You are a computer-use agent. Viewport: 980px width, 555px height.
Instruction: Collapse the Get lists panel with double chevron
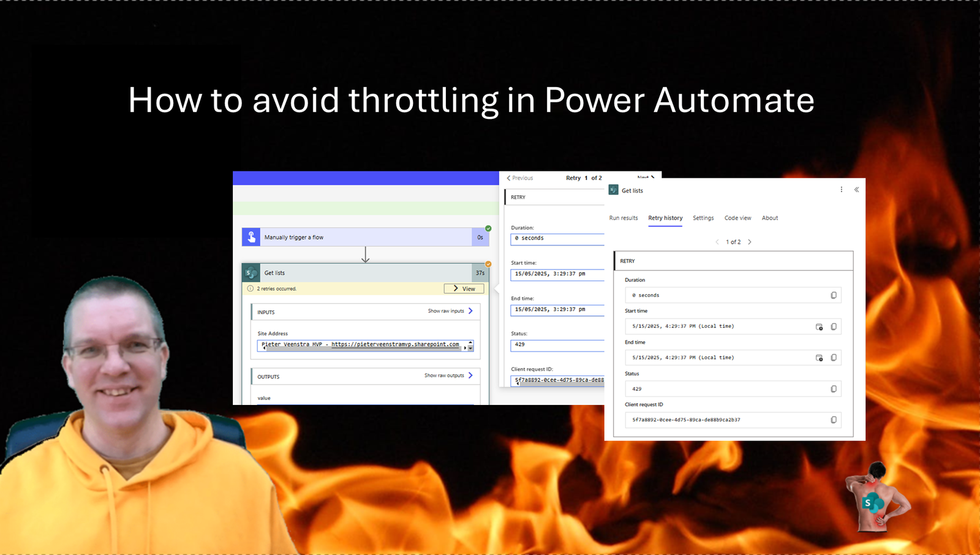tap(856, 190)
